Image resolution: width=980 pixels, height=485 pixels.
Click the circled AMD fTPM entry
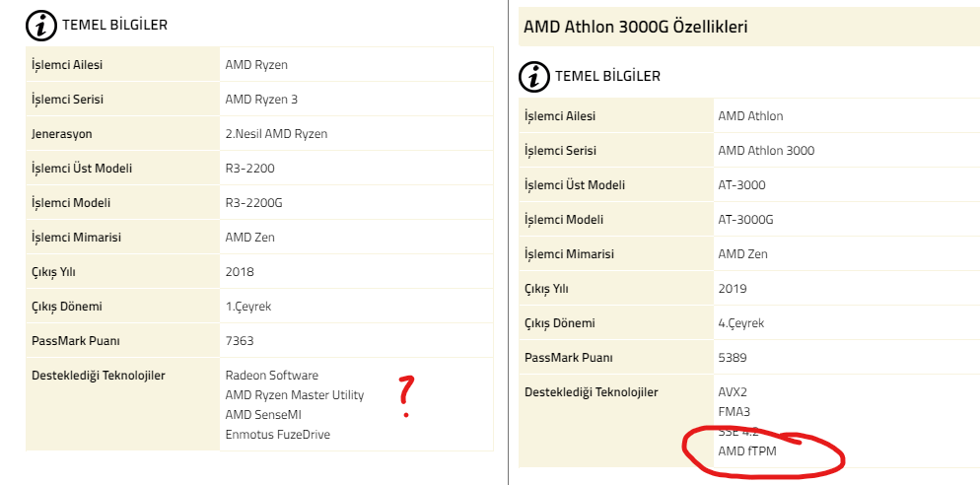coord(745,451)
